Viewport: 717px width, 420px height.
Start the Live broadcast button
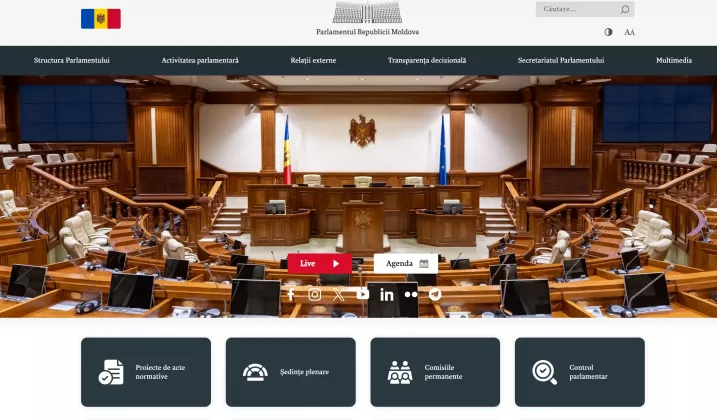point(320,264)
